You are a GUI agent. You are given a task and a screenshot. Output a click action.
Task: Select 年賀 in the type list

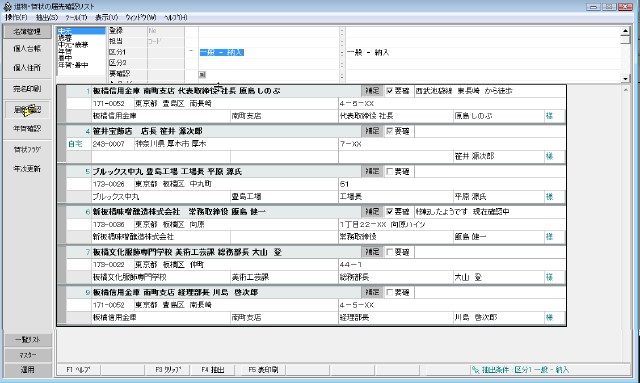65,51
